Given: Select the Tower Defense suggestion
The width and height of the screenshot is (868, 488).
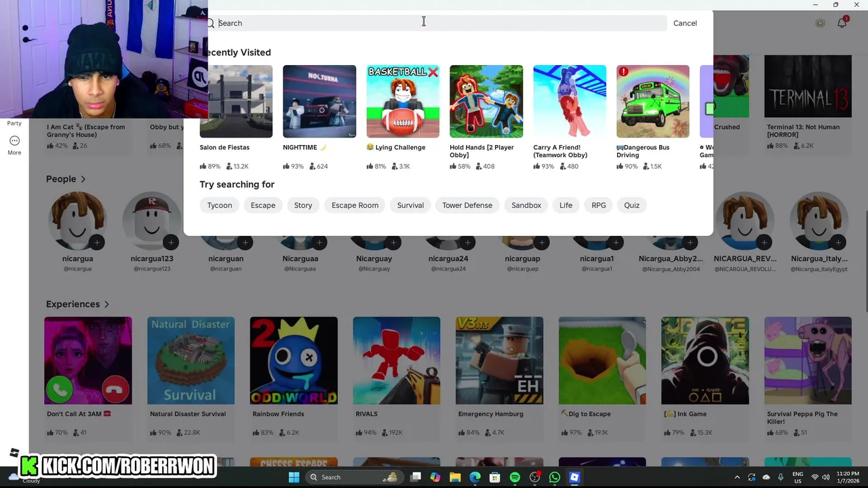Looking at the screenshot, I should coord(467,205).
